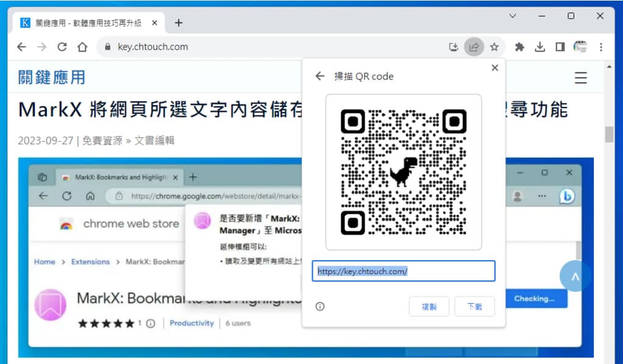
Task: View site info via lock icon
Action: tap(107, 47)
